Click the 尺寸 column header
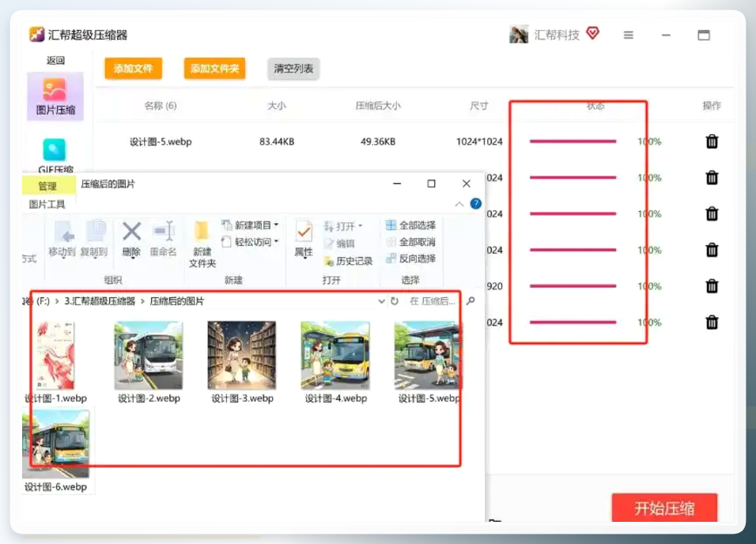This screenshot has height=544, width=756. pos(478,106)
